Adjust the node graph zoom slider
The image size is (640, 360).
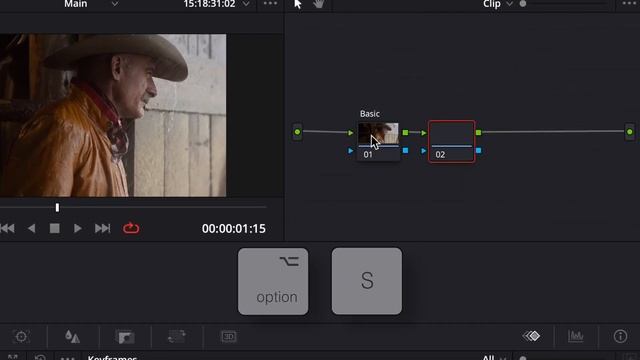[x=523, y=4]
